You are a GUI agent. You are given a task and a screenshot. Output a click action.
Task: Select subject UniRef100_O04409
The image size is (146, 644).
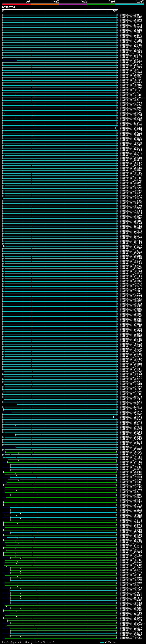coord(131,37)
